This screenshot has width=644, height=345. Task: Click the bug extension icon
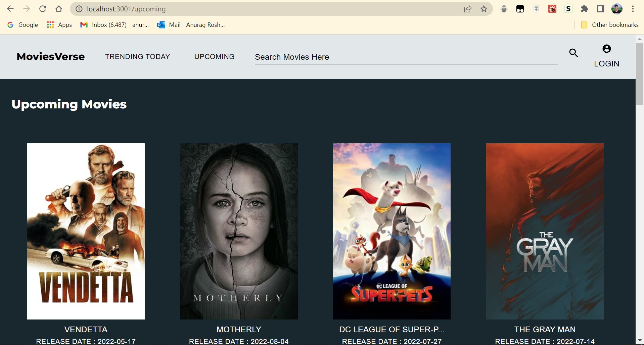(504, 9)
